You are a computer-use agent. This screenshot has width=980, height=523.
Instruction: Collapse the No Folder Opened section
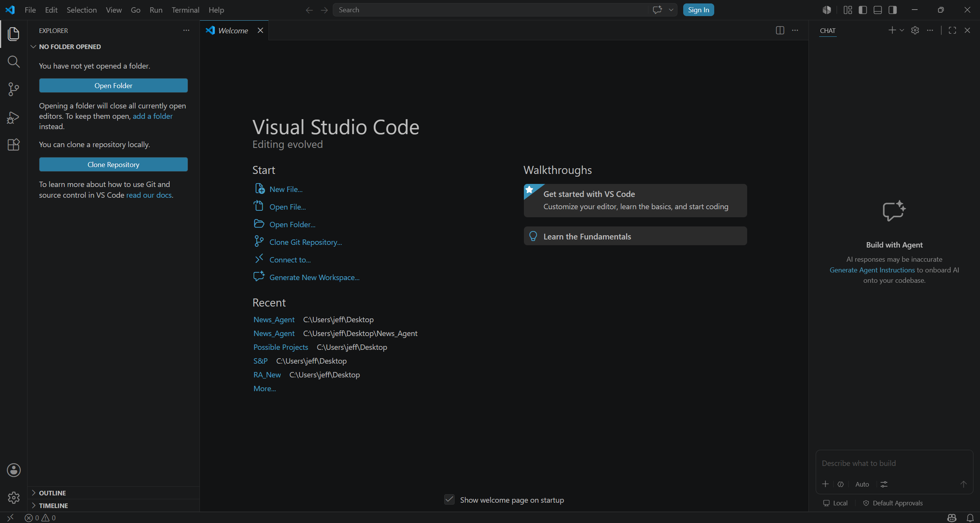pyautogui.click(x=113, y=47)
